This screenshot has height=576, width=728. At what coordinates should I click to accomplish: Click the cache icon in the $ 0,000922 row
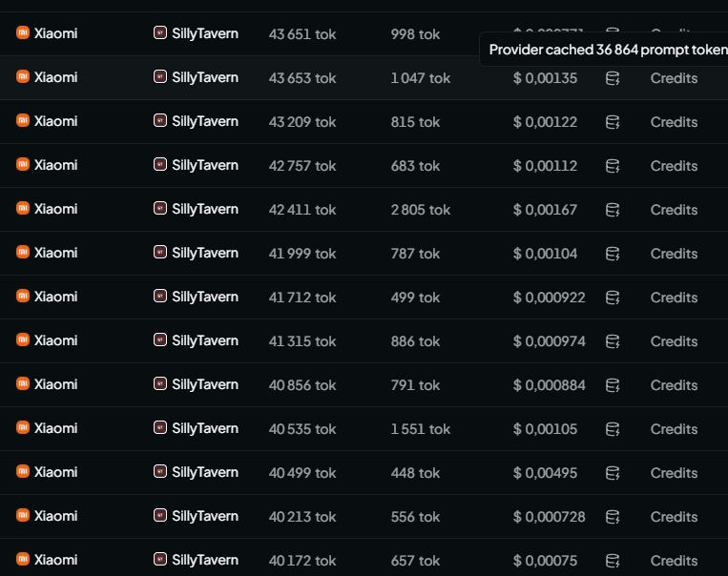[613, 298]
